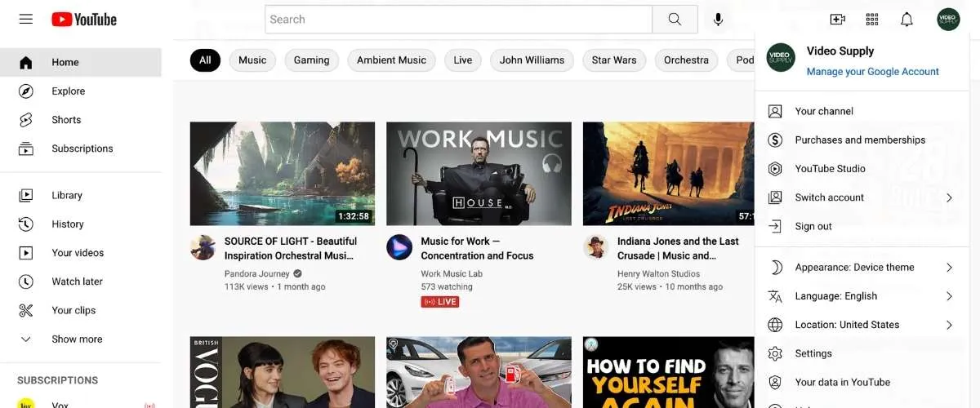Select the Star Wars filter chip
Screen dimensions: 980x408
click(614, 60)
